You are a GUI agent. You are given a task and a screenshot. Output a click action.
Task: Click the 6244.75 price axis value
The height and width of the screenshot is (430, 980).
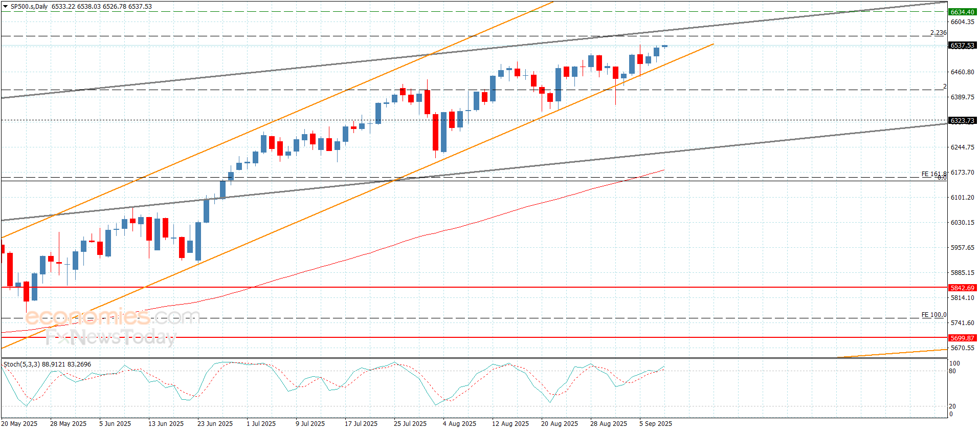[962, 147]
